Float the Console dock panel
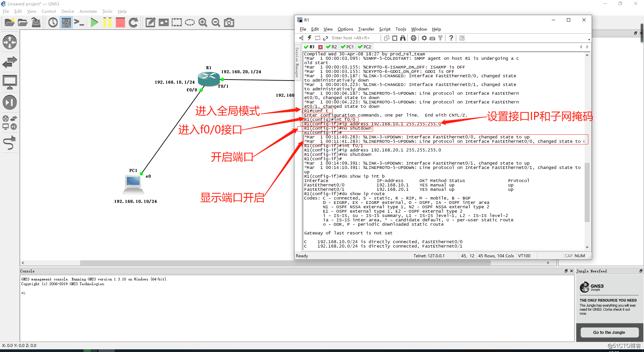Viewport: 644px width, 352px height. pyautogui.click(x=566, y=271)
